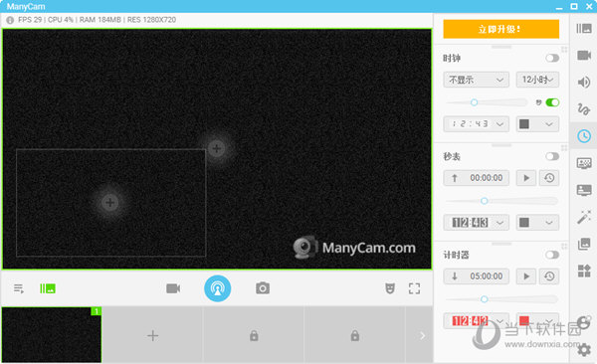
Task: Toggle the green presets bar icon
Action: click(48, 288)
